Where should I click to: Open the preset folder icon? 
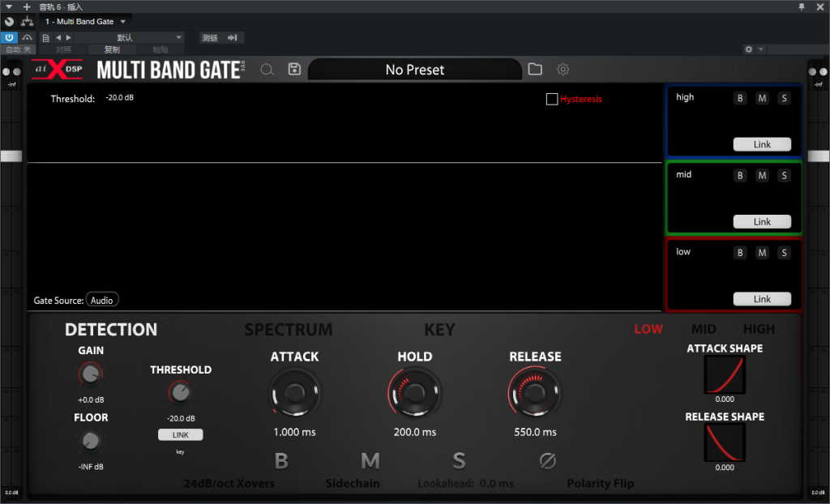535,69
